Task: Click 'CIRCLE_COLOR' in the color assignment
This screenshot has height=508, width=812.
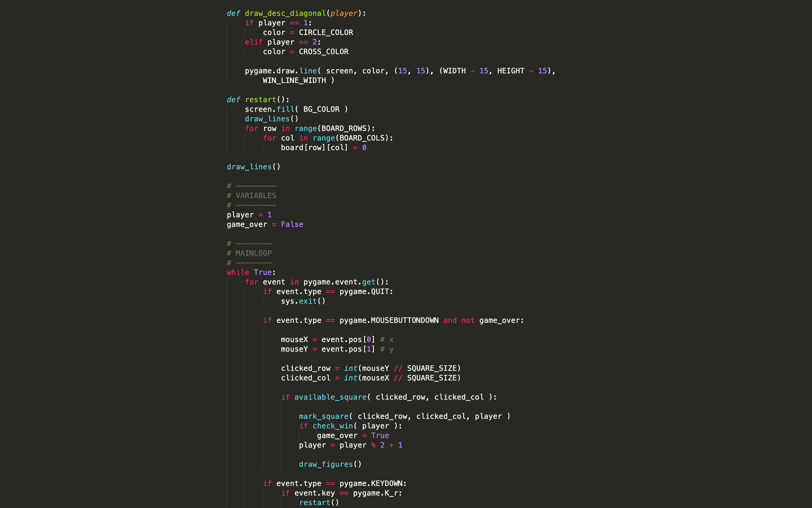Action: coord(326,32)
